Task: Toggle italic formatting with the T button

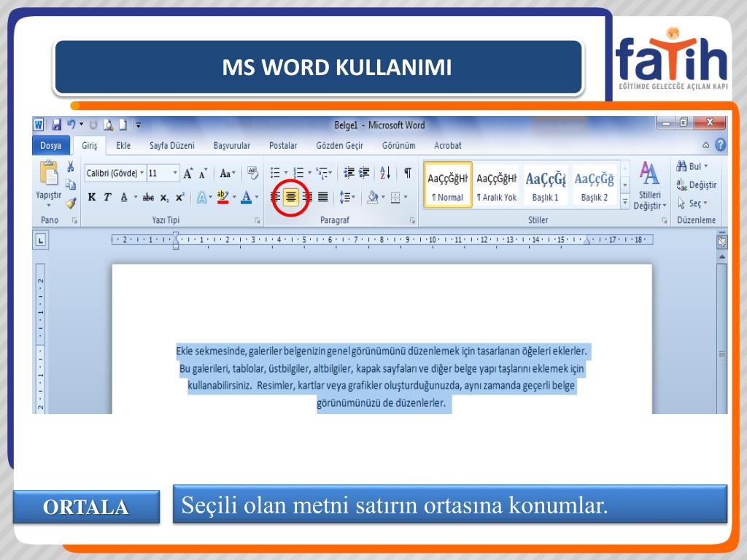Action: coord(107,197)
